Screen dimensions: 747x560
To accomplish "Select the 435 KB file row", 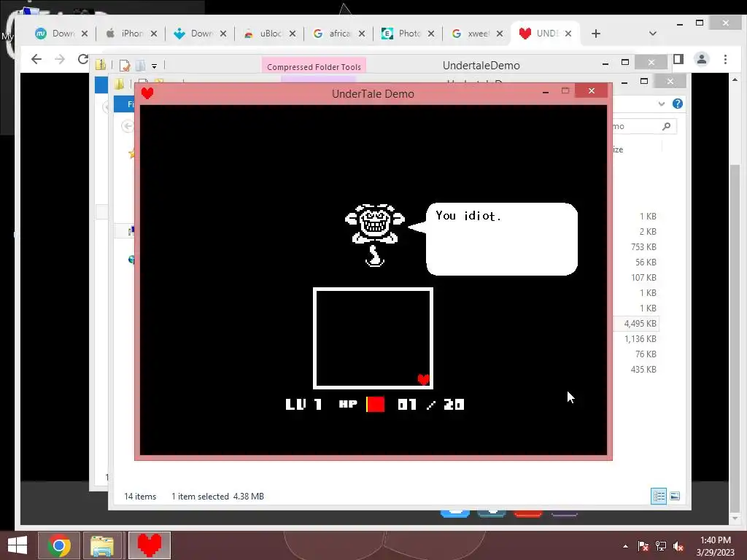I will pos(635,369).
